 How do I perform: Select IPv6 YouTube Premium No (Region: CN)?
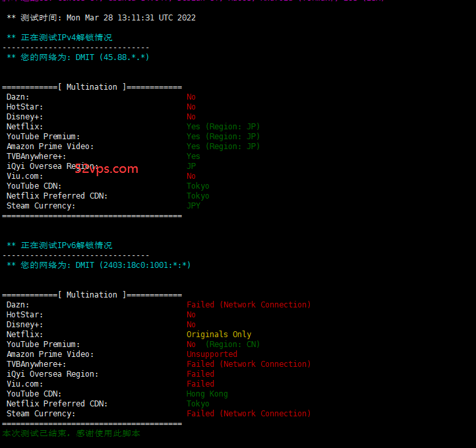pos(223,344)
